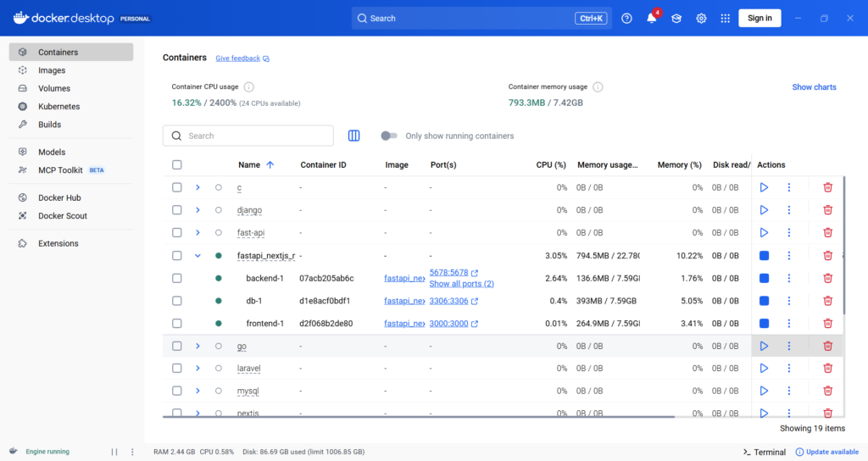Check the box for backend-1 row
Image resolution: width=868 pixels, height=461 pixels.
coord(176,278)
